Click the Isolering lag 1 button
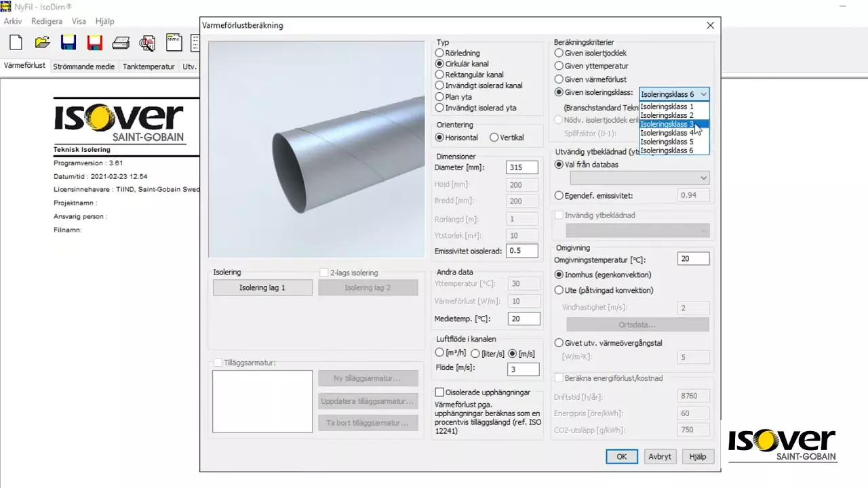Viewport: 868px width, 488px height. tap(262, 287)
